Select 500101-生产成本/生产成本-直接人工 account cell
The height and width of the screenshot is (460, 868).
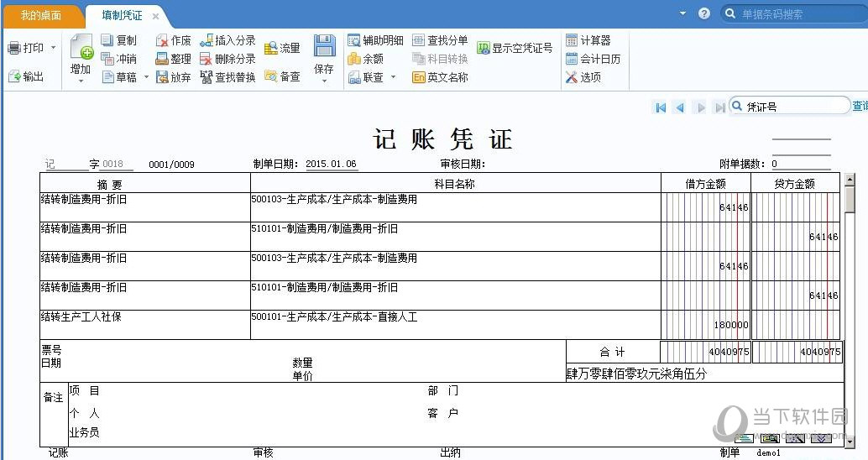456,324
